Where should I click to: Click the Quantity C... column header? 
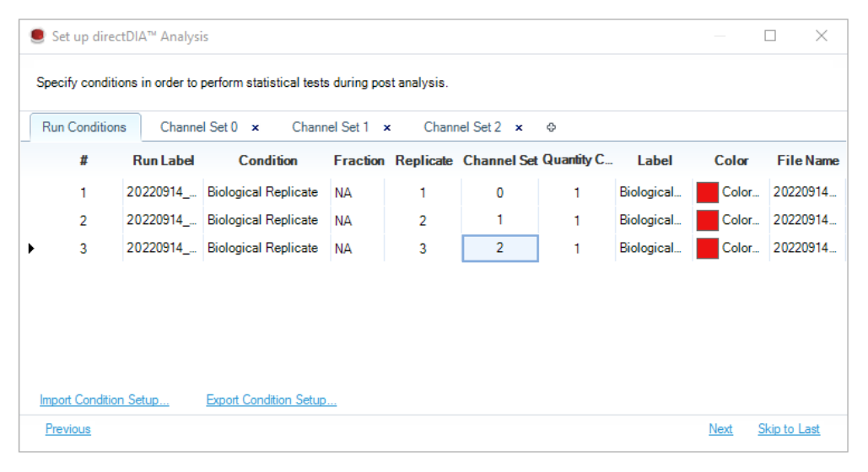click(x=577, y=160)
